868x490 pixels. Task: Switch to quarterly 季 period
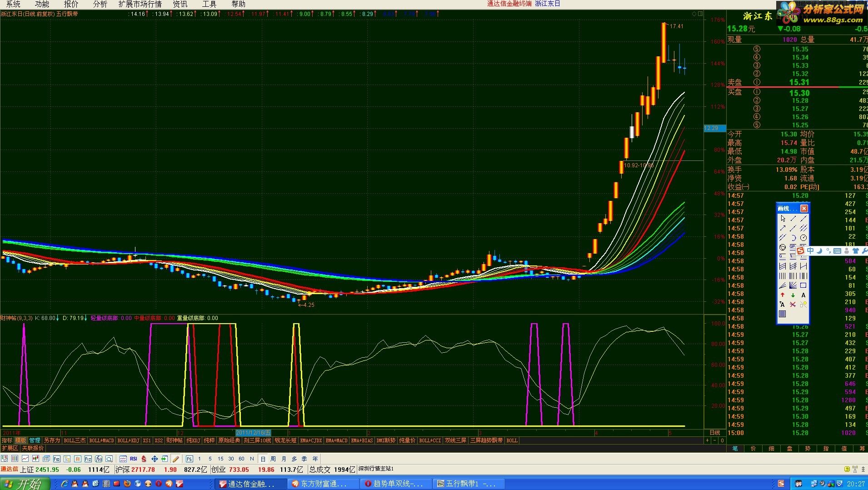pyautogui.click(x=304, y=459)
